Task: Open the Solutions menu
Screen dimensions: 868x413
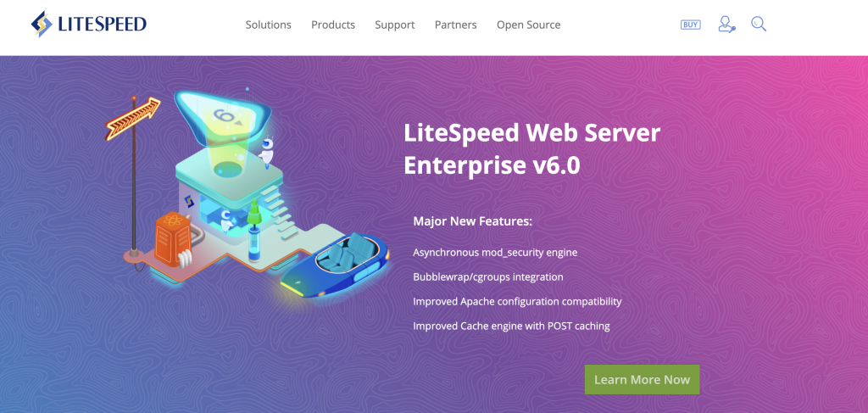Action: click(269, 25)
